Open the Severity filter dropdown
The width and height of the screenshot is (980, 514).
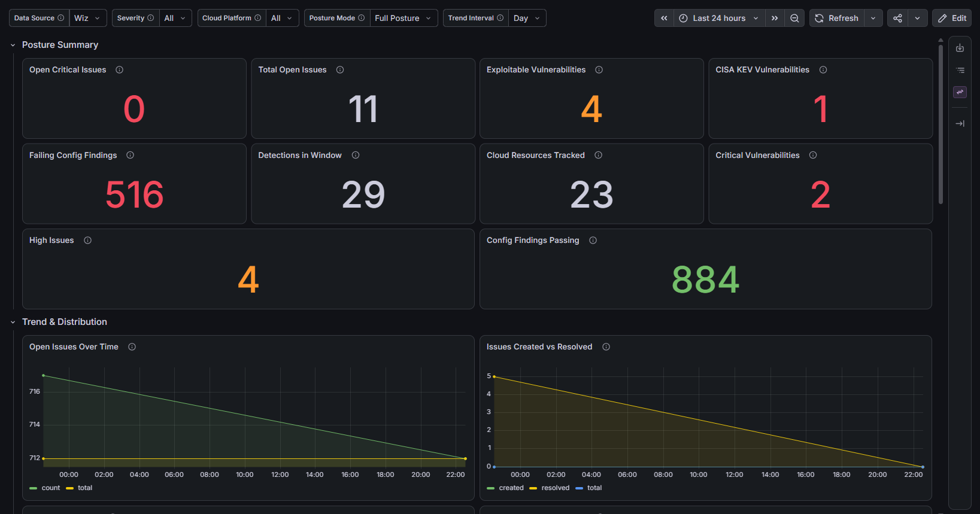pos(175,18)
